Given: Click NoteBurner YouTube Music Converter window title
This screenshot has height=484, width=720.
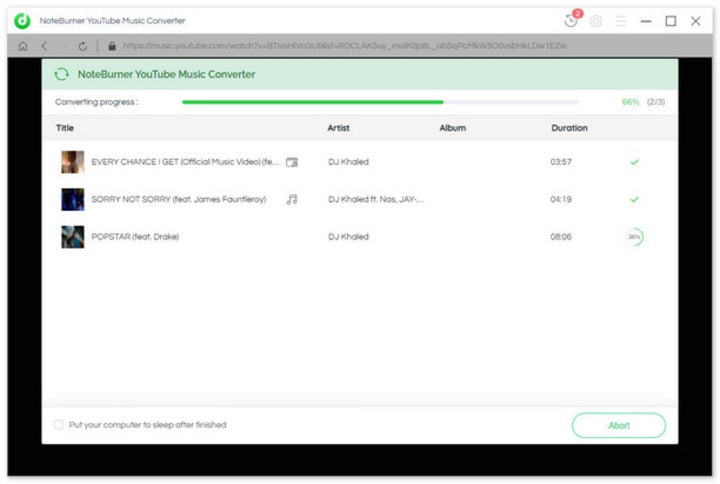Looking at the screenshot, I should (x=112, y=21).
